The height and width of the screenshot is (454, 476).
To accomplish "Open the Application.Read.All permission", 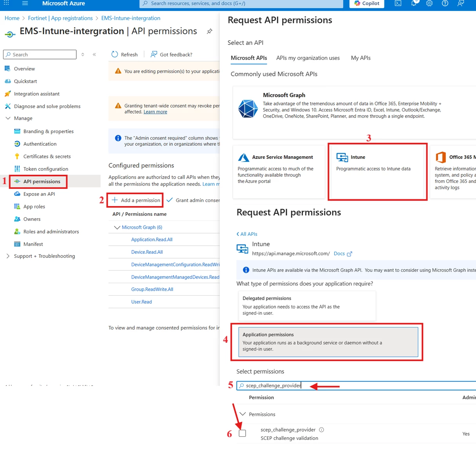I will point(152,239).
